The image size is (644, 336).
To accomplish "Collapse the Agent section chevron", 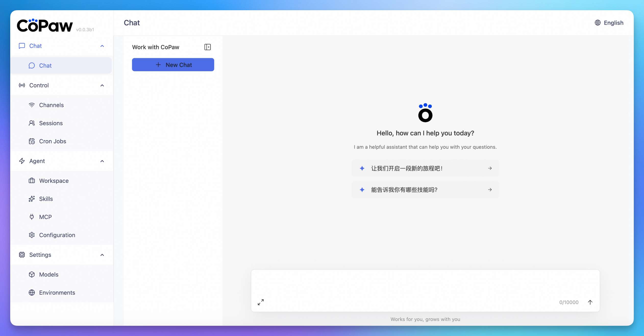I will coord(102,161).
